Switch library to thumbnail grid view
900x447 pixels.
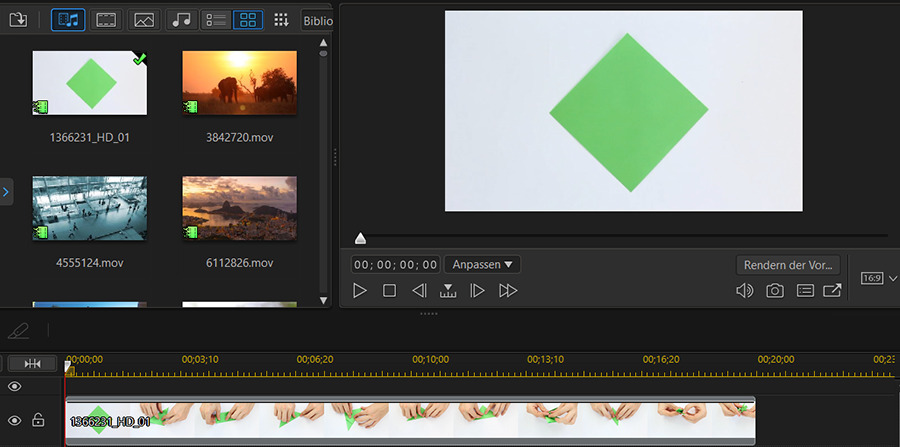[248, 20]
